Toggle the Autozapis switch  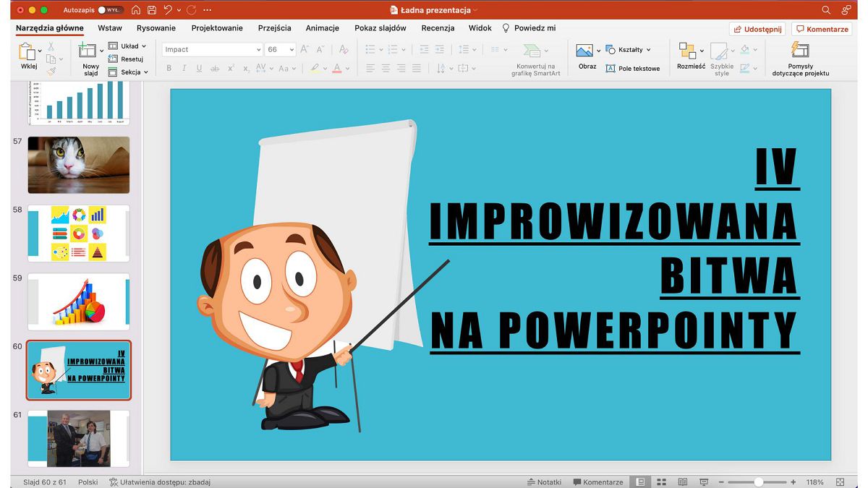[110, 10]
